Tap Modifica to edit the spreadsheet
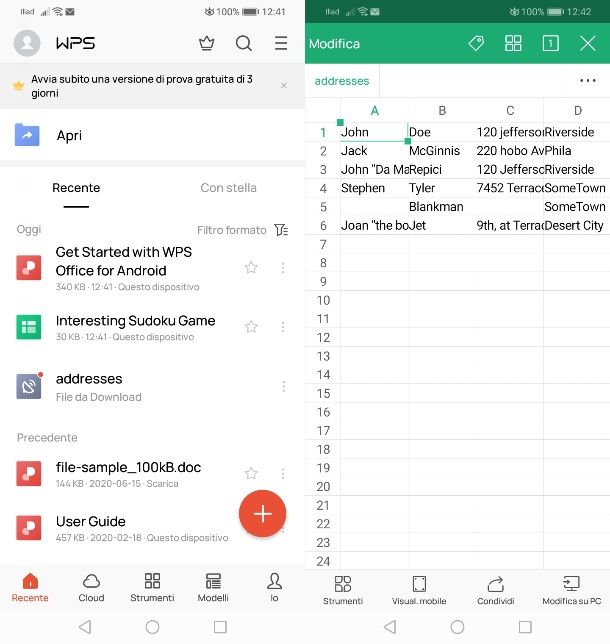Image resolution: width=610 pixels, height=644 pixels. (334, 44)
